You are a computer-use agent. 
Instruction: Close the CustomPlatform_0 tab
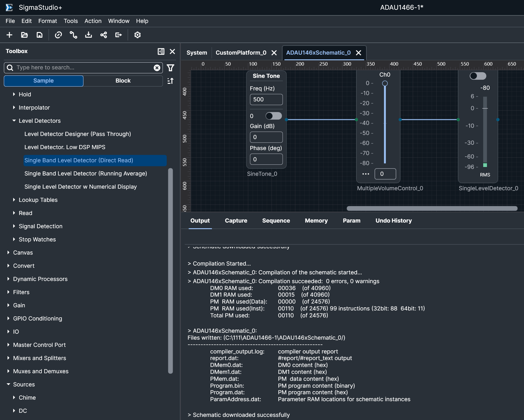274,53
